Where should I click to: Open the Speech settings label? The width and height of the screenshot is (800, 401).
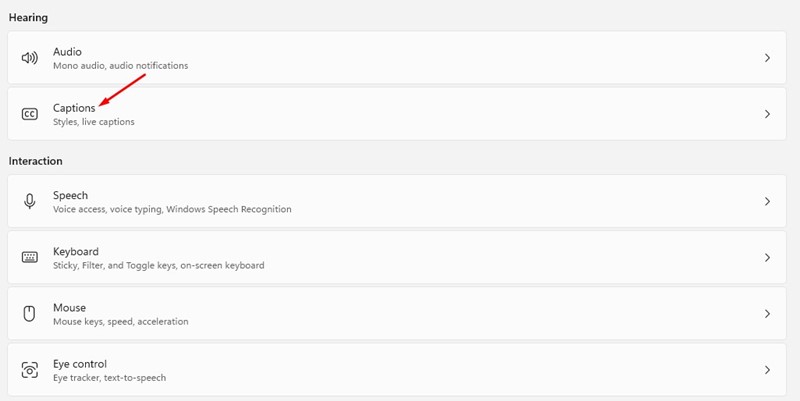click(70, 195)
